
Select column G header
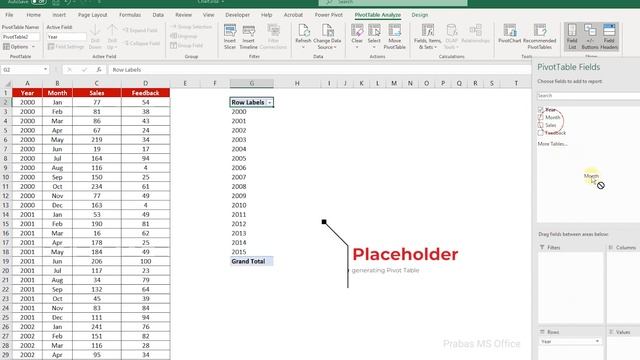click(x=251, y=83)
